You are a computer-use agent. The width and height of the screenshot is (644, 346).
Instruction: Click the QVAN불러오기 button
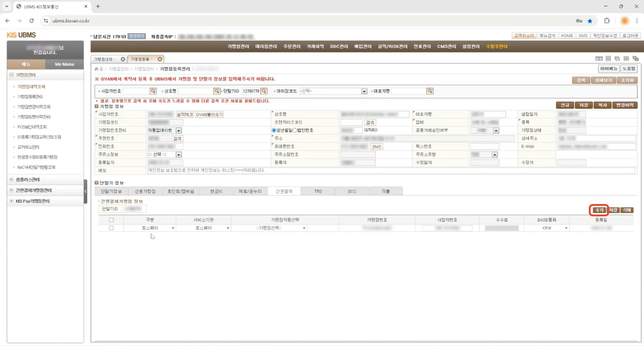pyautogui.click(x=209, y=114)
